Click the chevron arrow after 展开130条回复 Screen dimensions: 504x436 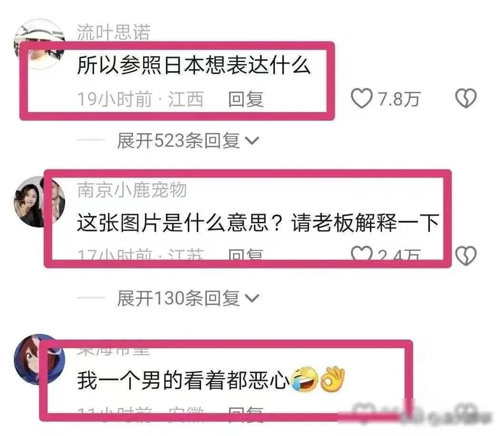click(x=252, y=299)
